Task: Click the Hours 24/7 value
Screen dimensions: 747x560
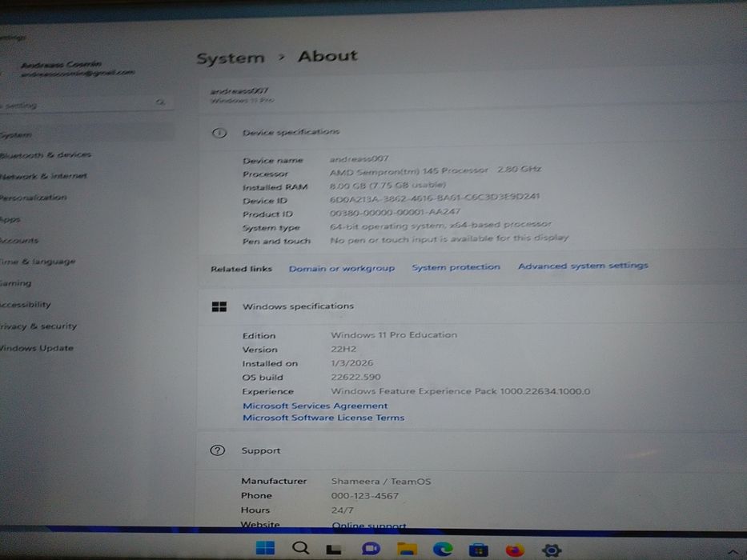Action: (x=342, y=510)
